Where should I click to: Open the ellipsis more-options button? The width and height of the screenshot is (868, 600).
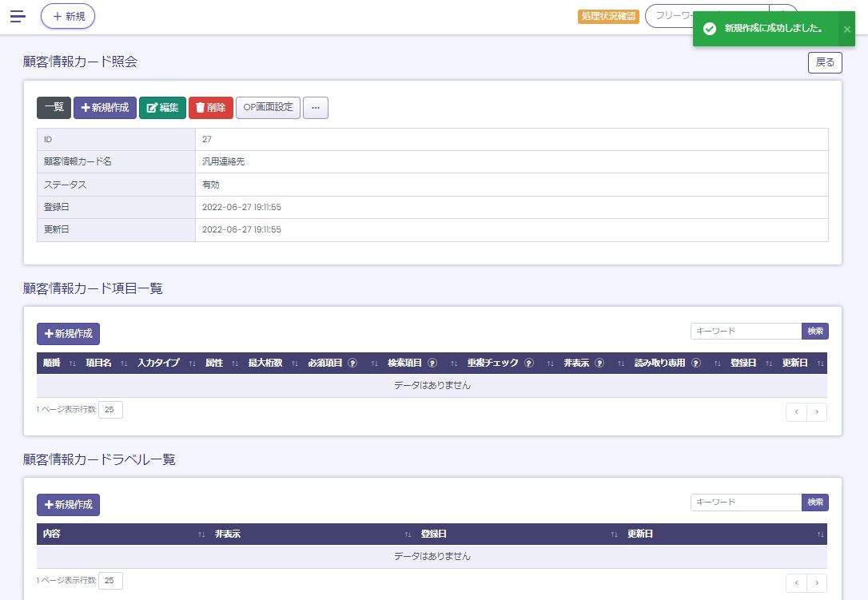pyautogui.click(x=316, y=108)
